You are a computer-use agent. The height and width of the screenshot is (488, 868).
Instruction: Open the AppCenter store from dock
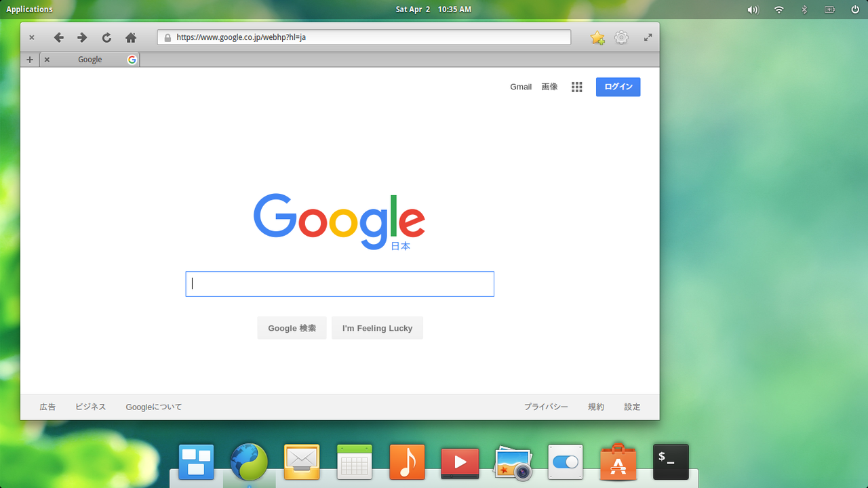click(x=618, y=462)
